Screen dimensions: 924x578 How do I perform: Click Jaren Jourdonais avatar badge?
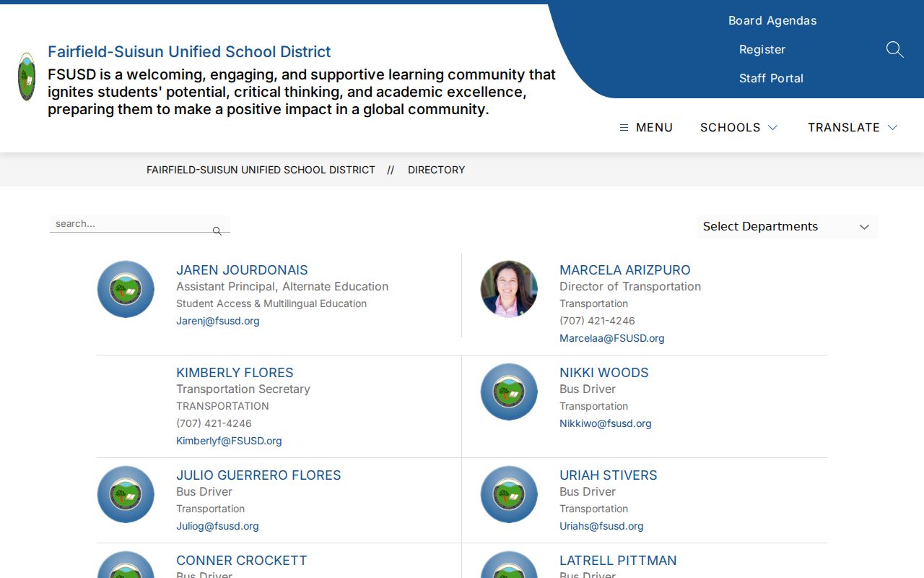pyautogui.click(x=126, y=289)
